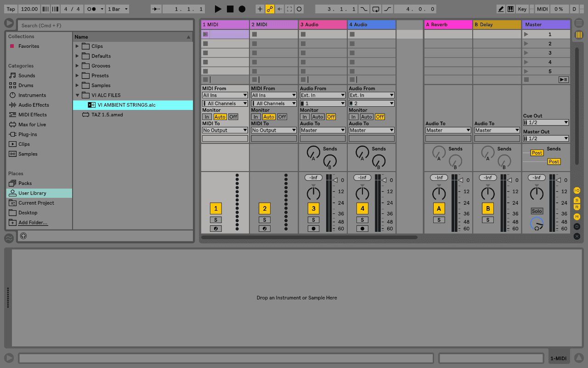Toggle computer MIDI keyboard icon

[510, 9]
